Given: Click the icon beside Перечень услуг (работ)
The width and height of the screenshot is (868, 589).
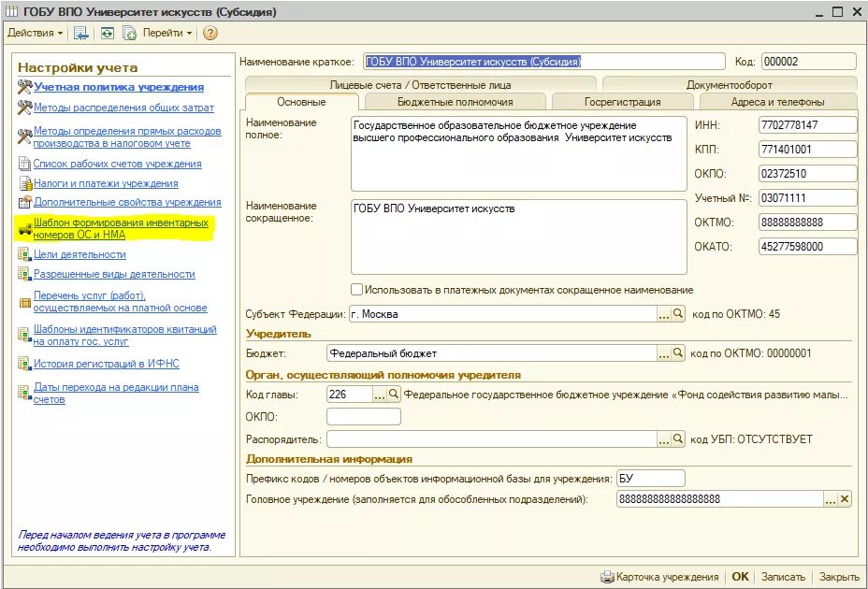Looking at the screenshot, I should 25,303.
